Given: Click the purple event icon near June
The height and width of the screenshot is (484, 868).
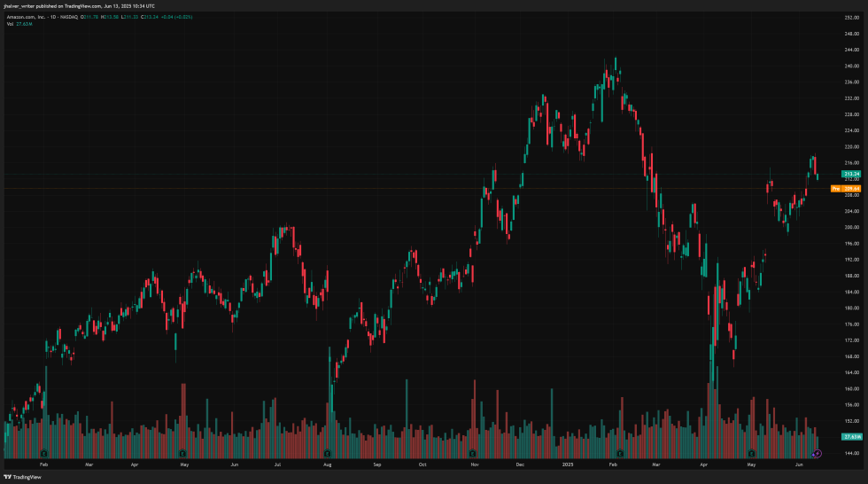Looking at the screenshot, I should pyautogui.click(x=818, y=453).
